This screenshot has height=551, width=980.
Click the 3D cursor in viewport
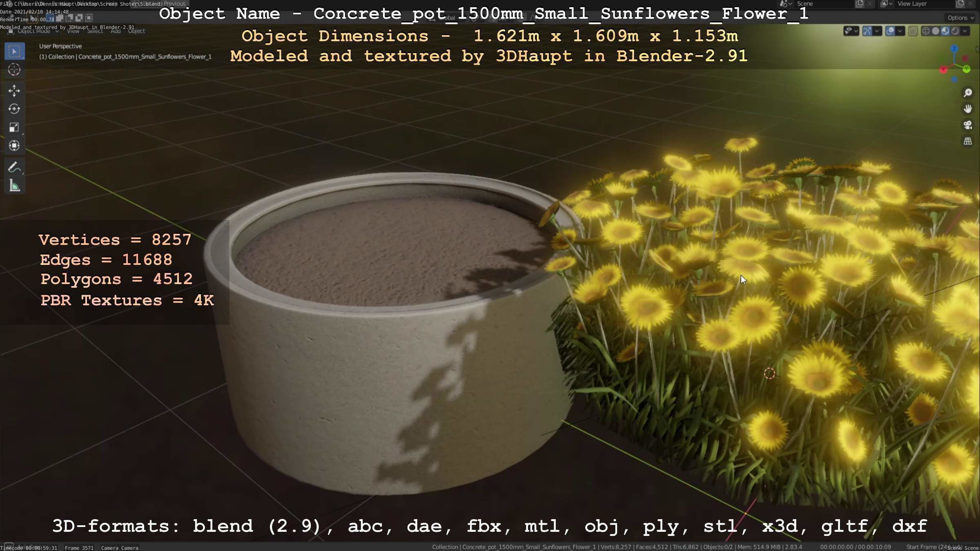pyautogui.click(x=769, y=373)
